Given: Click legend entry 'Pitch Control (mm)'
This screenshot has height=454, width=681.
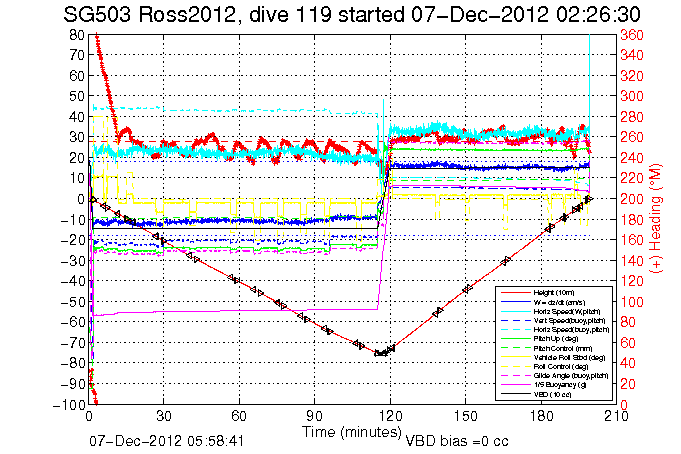Looking at the screenshot, I should pyautogui.click(x=562, y=348).
